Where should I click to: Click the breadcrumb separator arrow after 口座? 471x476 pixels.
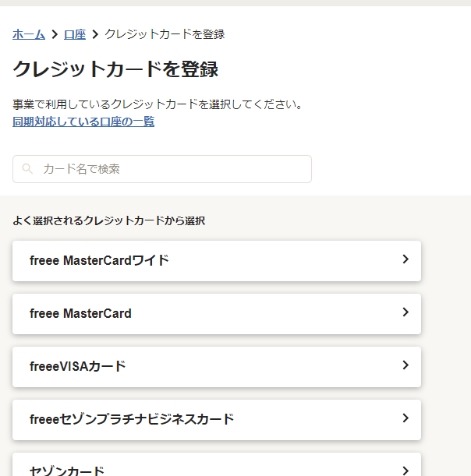point(95,34)
